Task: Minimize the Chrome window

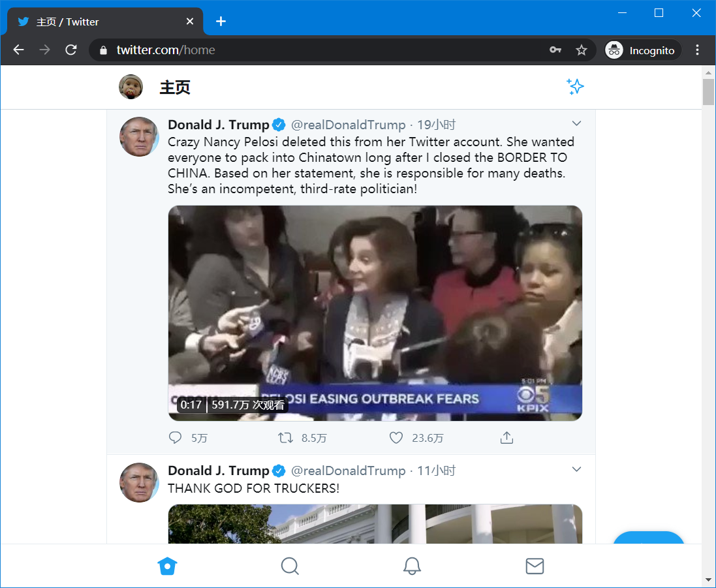Action: (622, 13)
